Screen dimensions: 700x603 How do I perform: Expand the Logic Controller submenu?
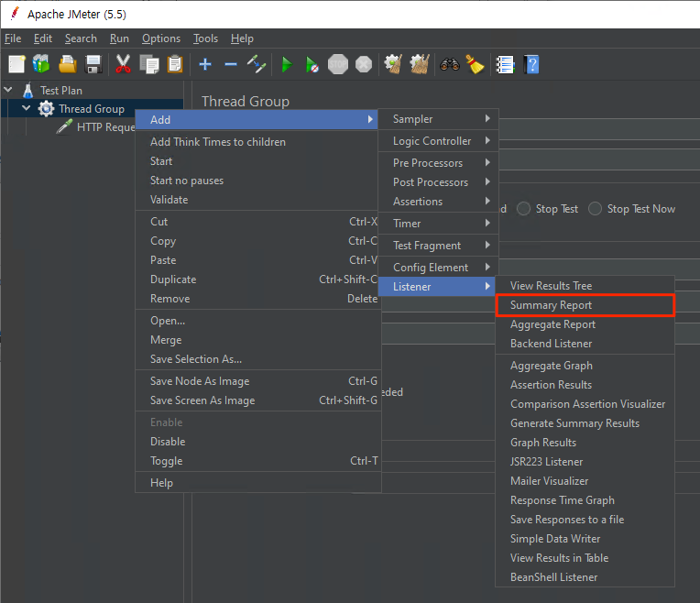click(438, 141)
